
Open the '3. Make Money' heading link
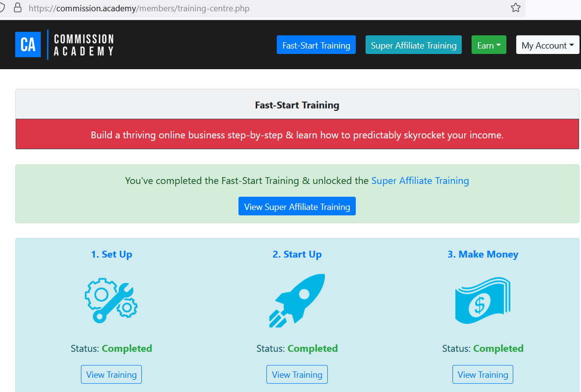coord(483,254)
